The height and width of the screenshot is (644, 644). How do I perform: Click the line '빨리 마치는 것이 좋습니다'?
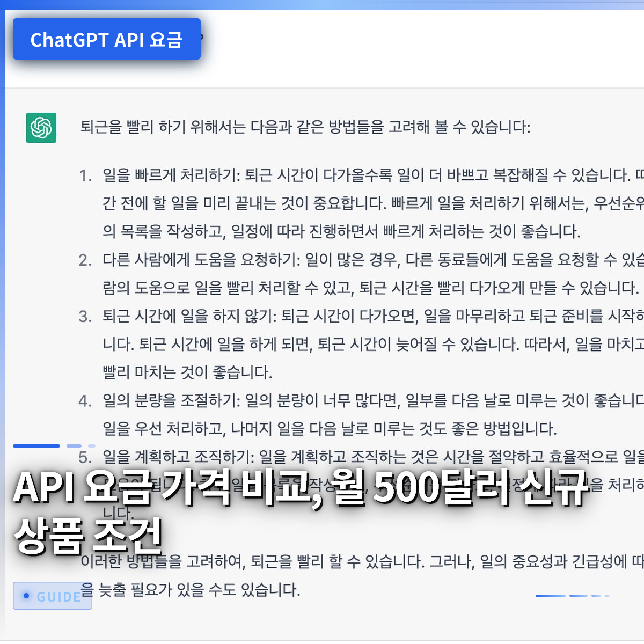point(187,372)
